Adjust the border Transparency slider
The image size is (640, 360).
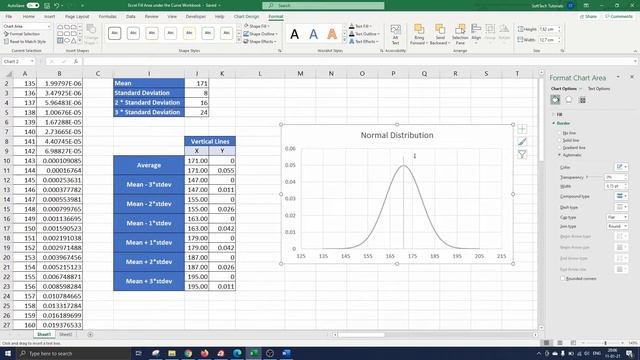pos(595,177)
